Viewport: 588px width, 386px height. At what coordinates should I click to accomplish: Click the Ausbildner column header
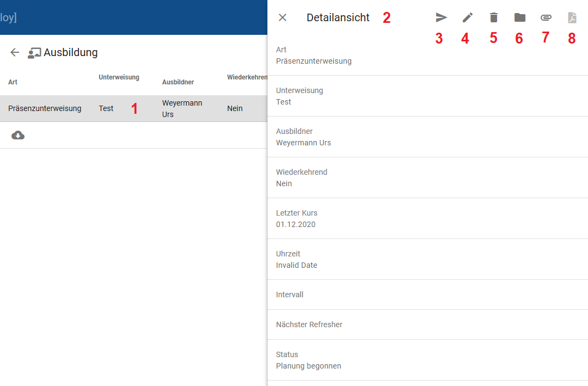(177, 82)
